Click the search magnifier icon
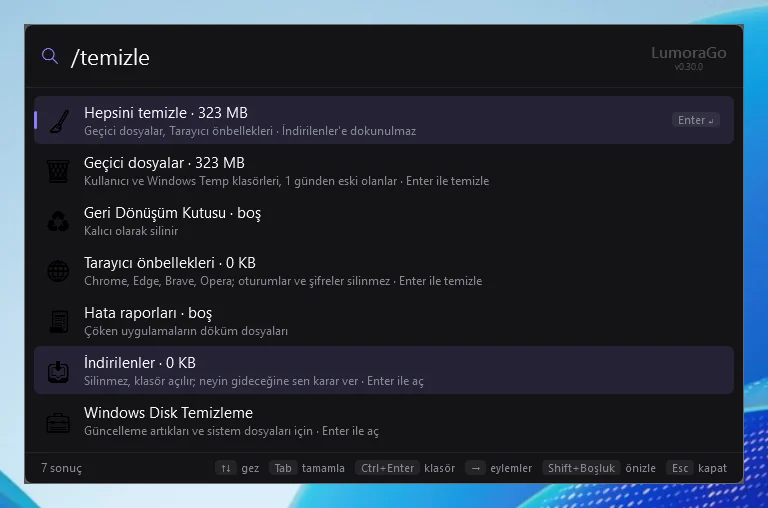Screen dimensions: 768x508 coord(50,56)
